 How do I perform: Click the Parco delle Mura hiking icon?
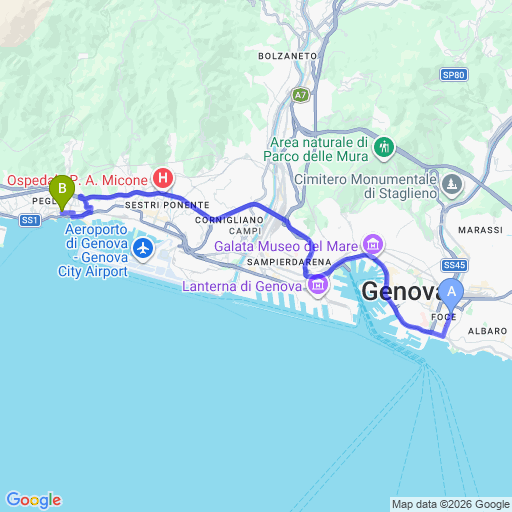click(x=384, y=147)
